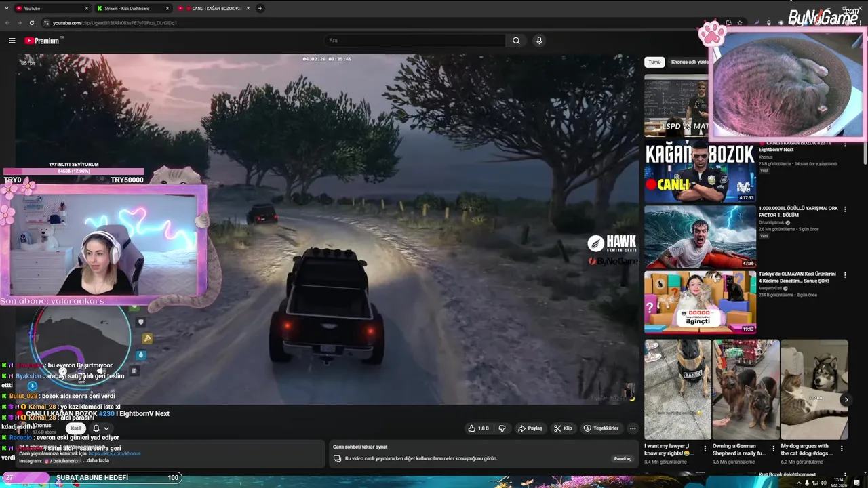Open the taskbar clock showing 17:54
Image resolution: width=868 pixels, height=488 pixels.
coord(839,482)
